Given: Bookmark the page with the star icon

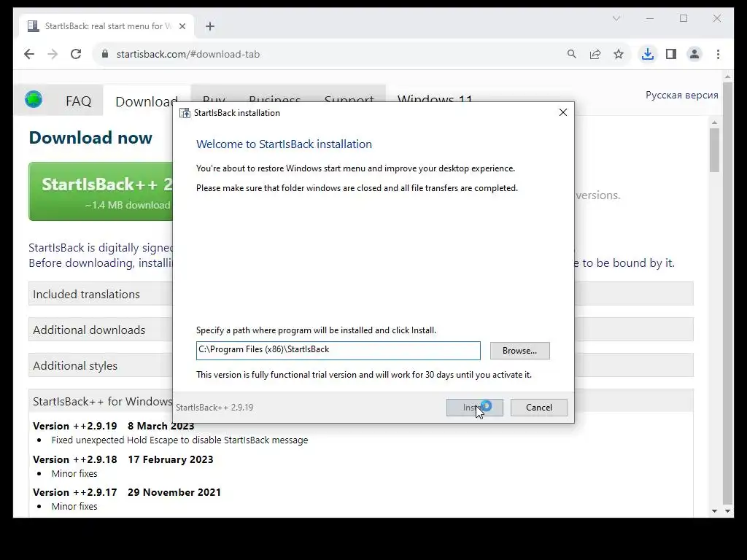Looking at the screenshot, I should pyautogui.click(x=619, y=54).
